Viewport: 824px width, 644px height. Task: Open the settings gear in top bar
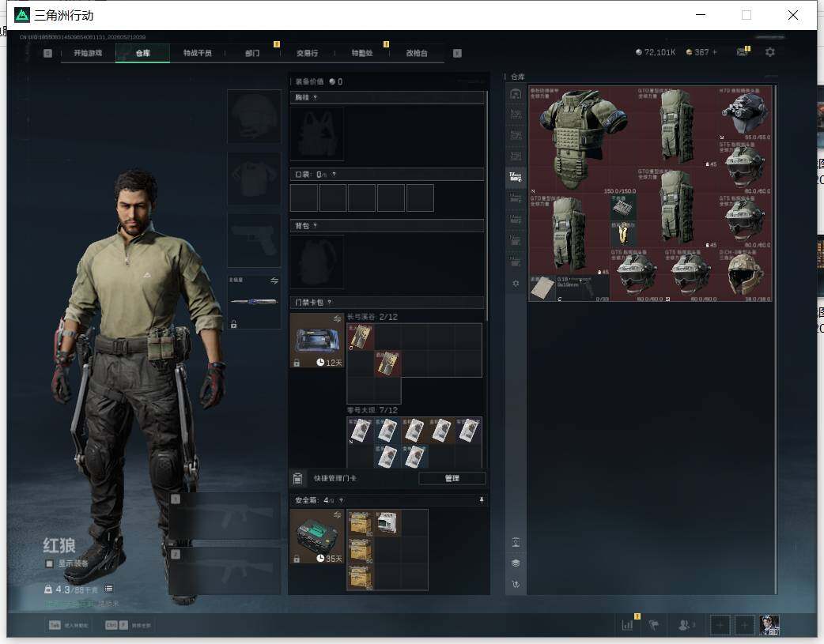pos(770,52)
